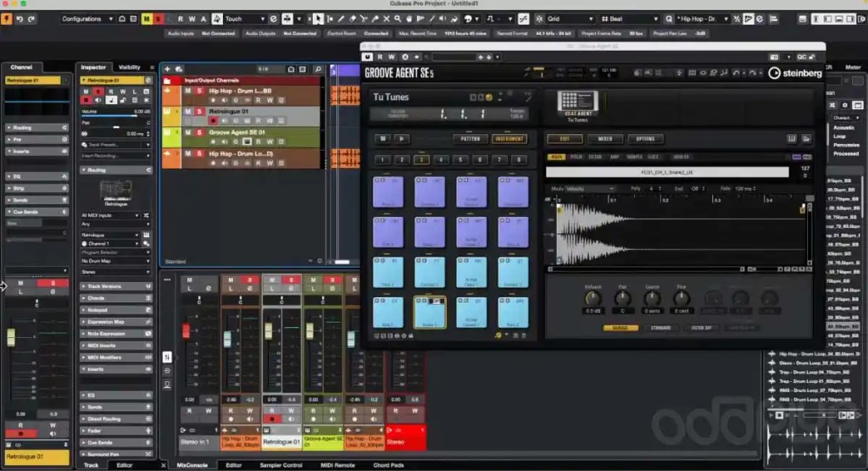The image size is (868, 471).
Task: Click the sample name field FC01_DH_1_Snare2_UE
Action: click(667, 173)
